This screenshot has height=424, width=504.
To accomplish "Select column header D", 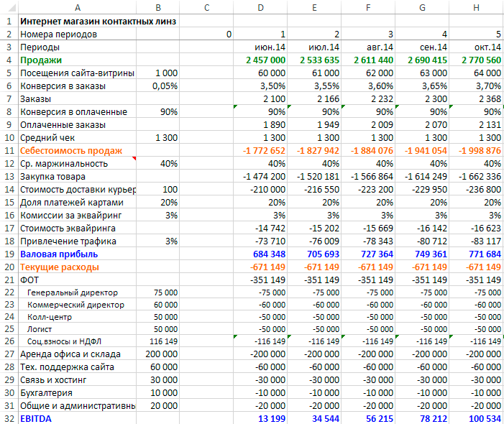I will (x=261, y=6).
